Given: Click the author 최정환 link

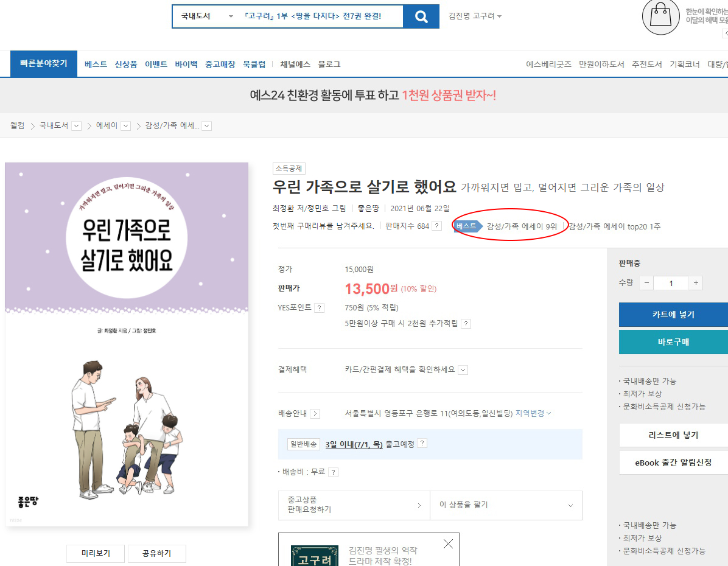Looking at the screenshot, I should [x=283, y=209].
